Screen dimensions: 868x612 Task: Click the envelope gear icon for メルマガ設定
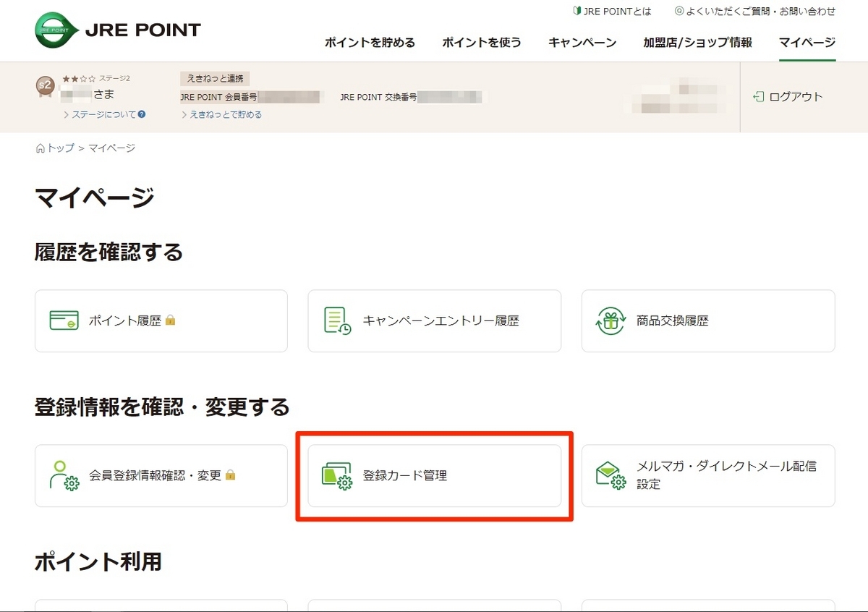point(610,476)
